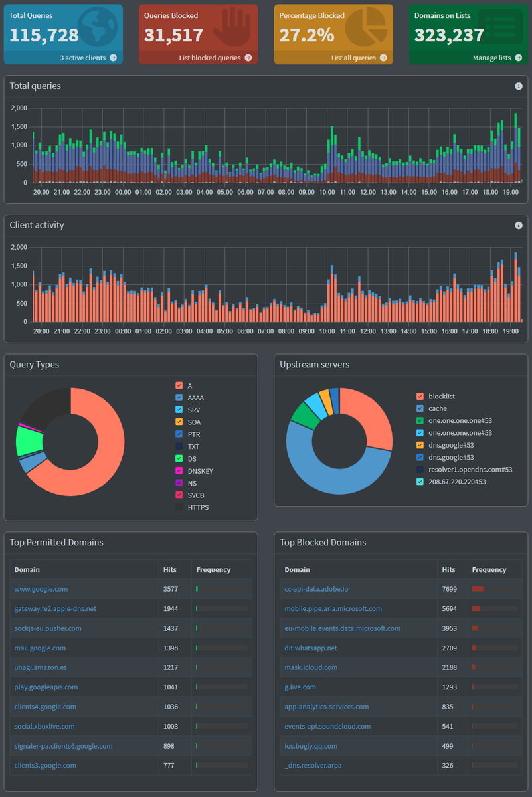Toggle the SOA query type checkbox
532x797 pixels.
tap(179, 422)
